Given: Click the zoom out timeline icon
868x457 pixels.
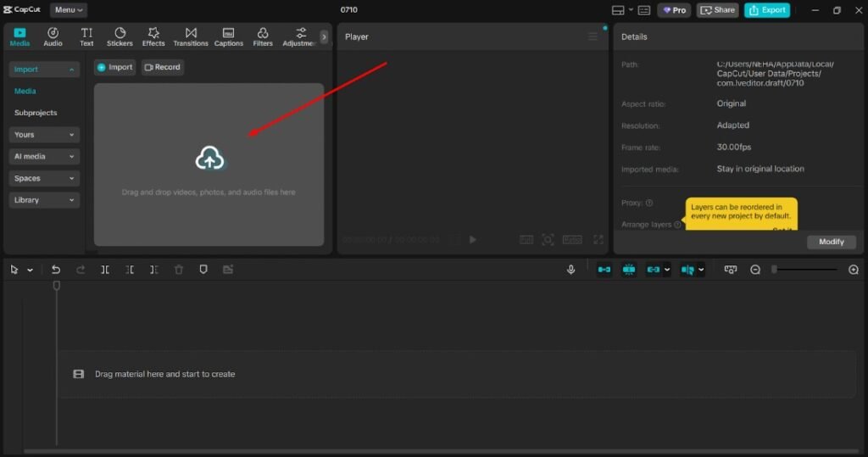Looking at the screenshot, I should tap(755, 270).
